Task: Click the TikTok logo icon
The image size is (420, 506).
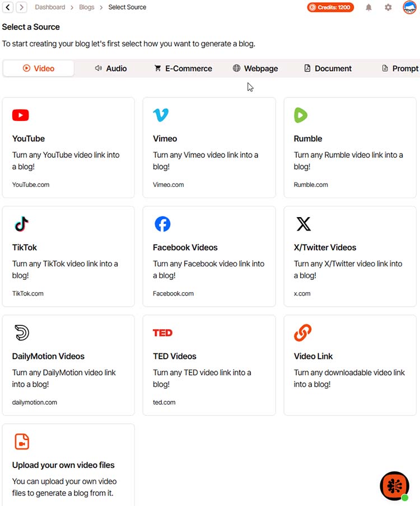Action: tap(22, 224)
